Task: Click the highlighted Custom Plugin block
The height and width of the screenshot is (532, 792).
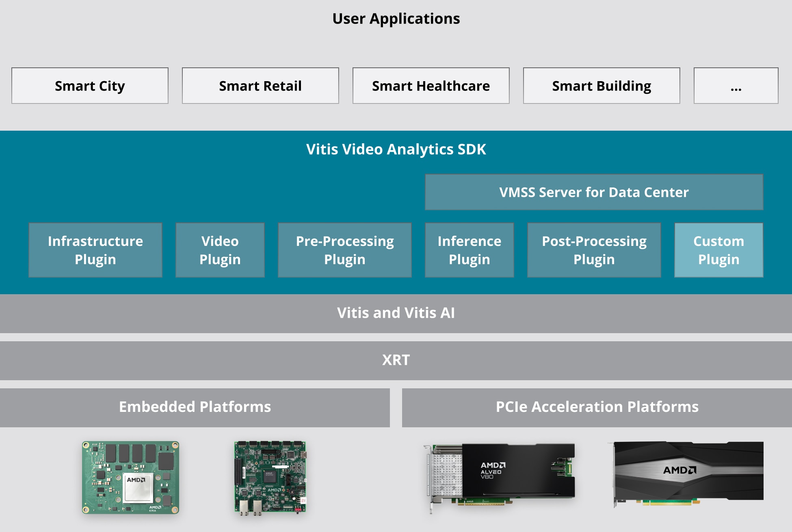Action: pyautogui.click(x=719, y=250)
